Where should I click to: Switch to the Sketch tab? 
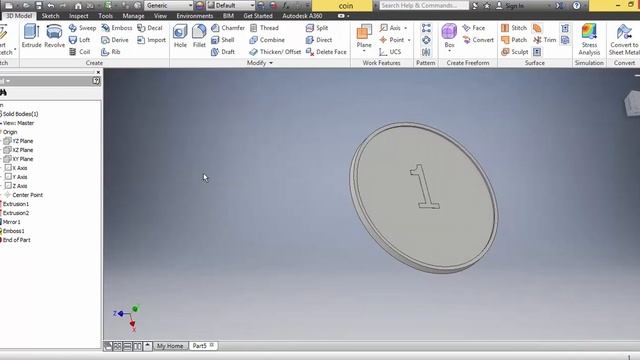pos(51,16)
